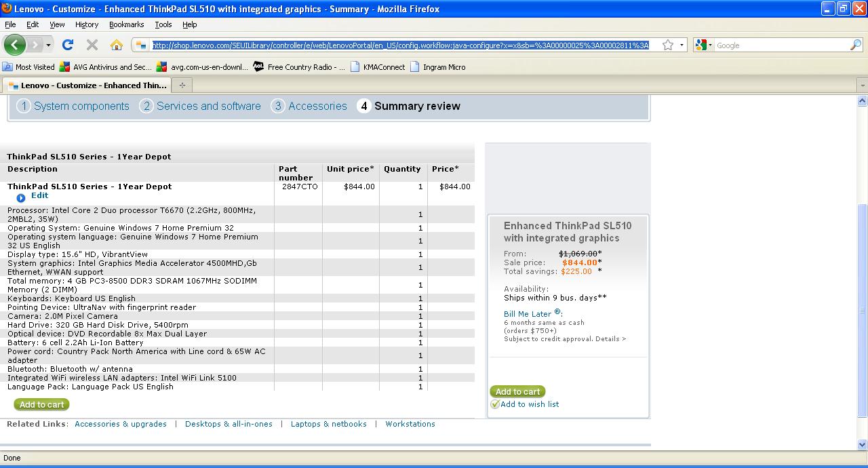Click Add to cart in the sidebar
868x468 pixels.
[517, 391]
